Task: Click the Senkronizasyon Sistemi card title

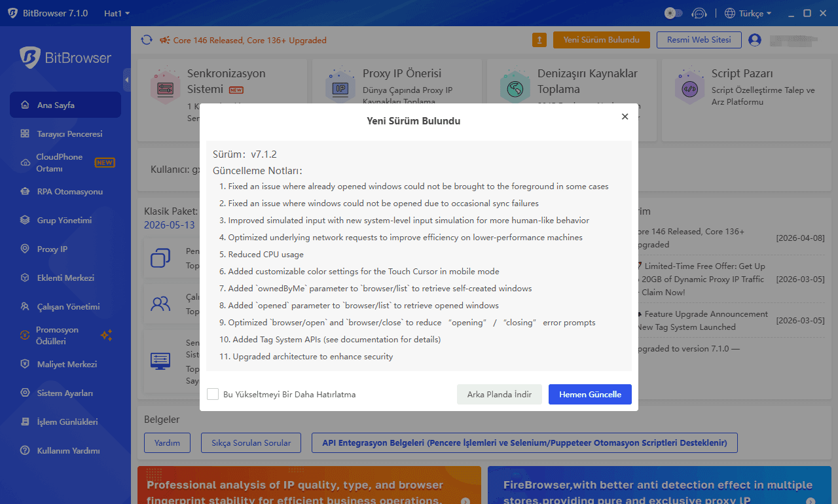Action: point(225,81)
